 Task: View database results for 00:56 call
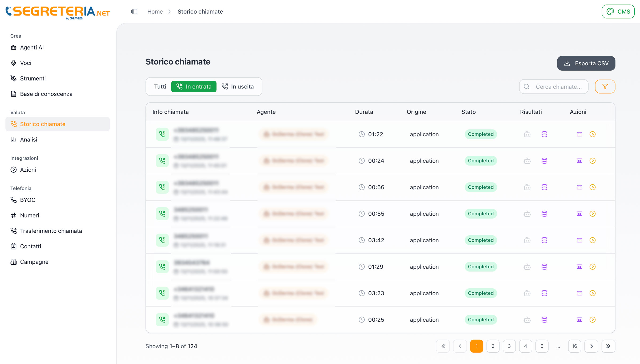[544, 187]
